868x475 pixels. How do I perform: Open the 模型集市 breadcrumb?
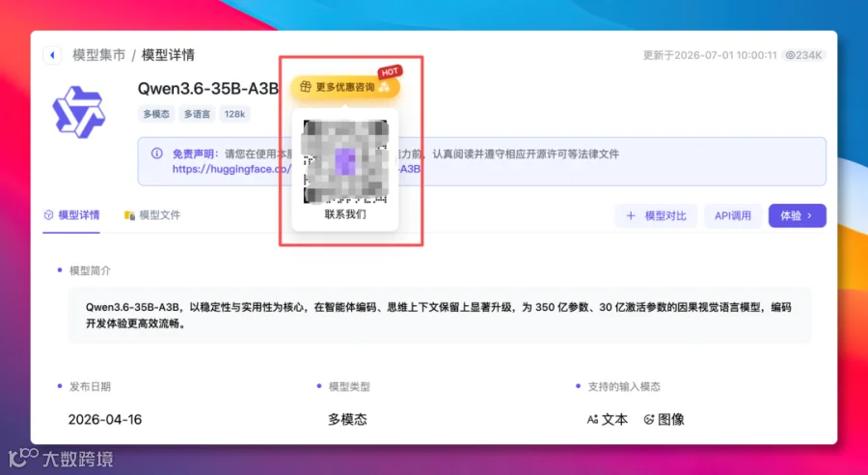[x=99, y=55]
